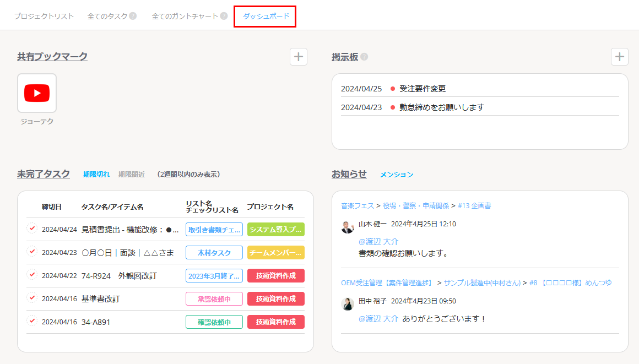Add a new 掲示板 post using the plus icon
The image size is (639, 364).
(x=620, y=57)
